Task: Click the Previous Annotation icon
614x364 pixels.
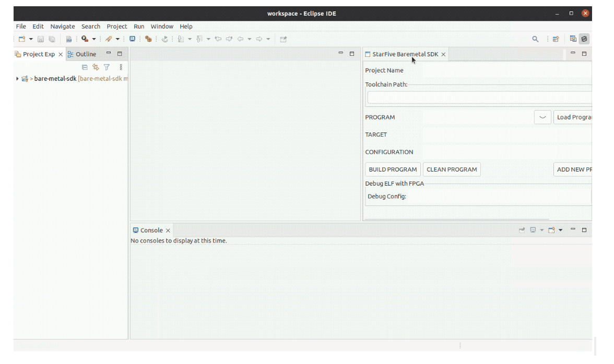Action: [199, 39]
